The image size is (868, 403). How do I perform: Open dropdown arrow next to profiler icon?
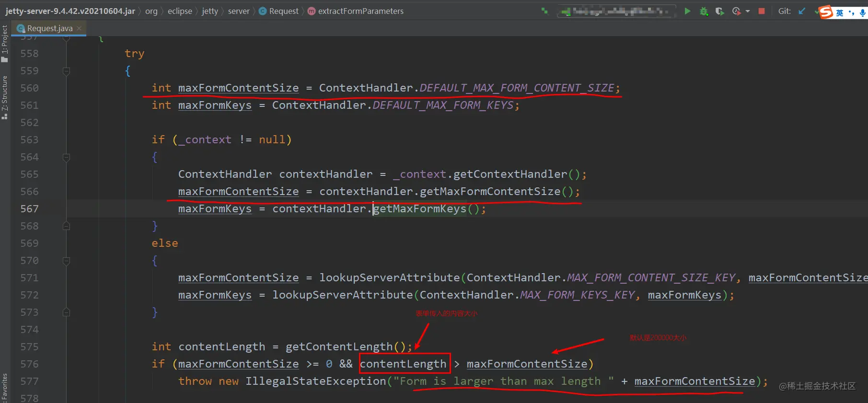(748, 11)
